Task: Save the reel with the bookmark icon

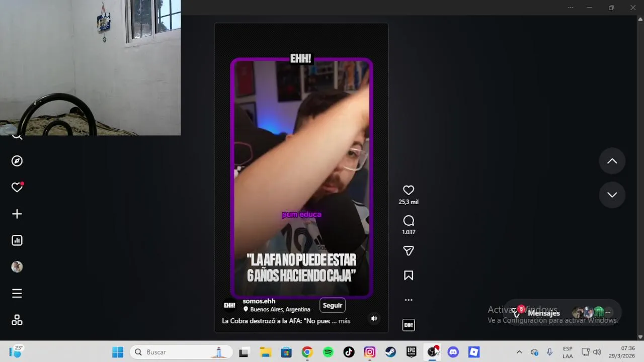Action: pyautogui.click(x=409, y=276)
